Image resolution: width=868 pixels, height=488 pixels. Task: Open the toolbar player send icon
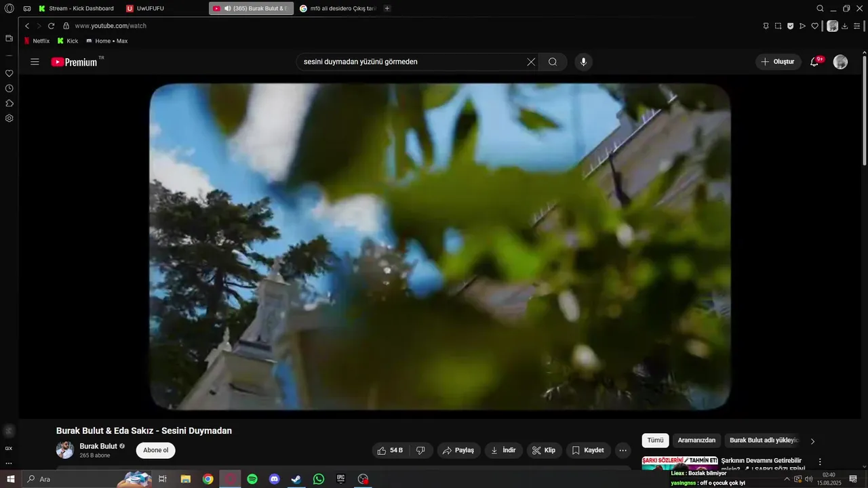pyautogui.click(x=802, y=26)
